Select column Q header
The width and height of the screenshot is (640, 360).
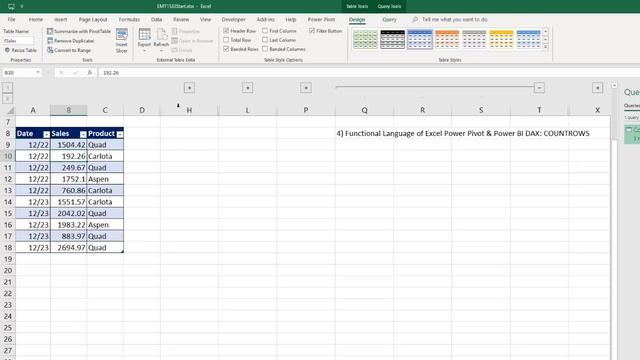[364, 110]
